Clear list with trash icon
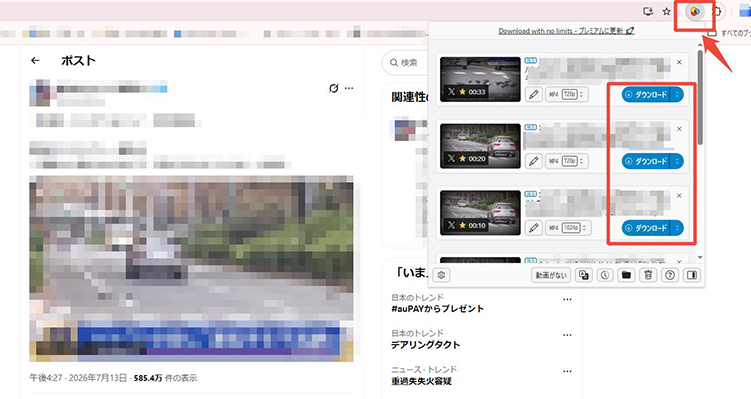 (x=648, y=275)
